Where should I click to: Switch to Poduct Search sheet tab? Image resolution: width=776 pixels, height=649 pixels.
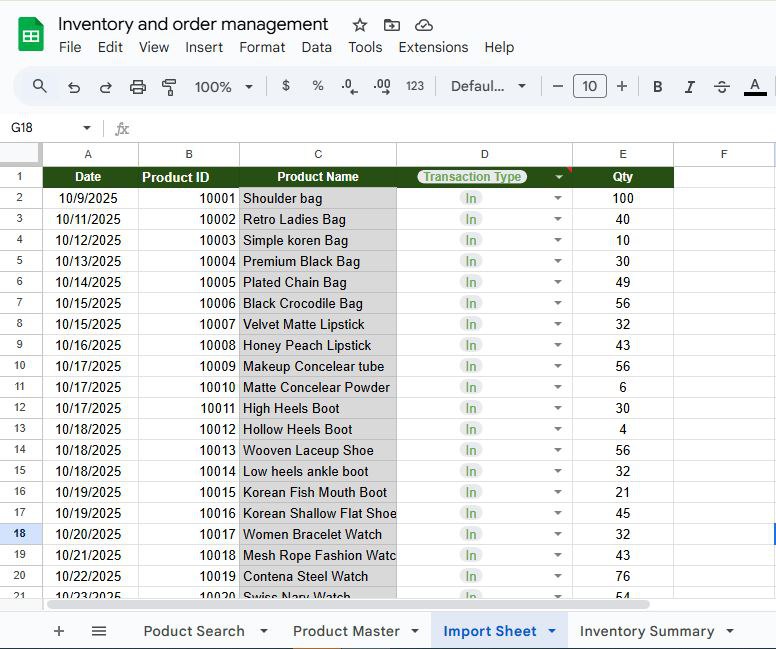[194, 631]
